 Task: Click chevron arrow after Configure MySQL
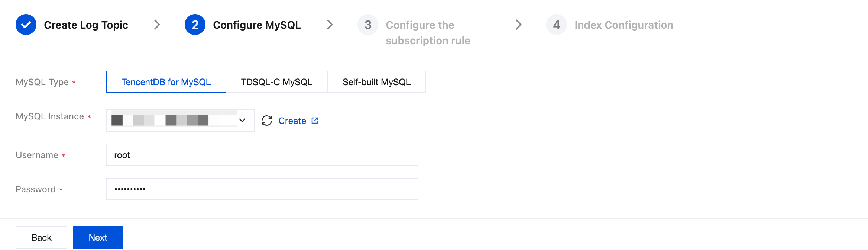(x=330, y=25)
